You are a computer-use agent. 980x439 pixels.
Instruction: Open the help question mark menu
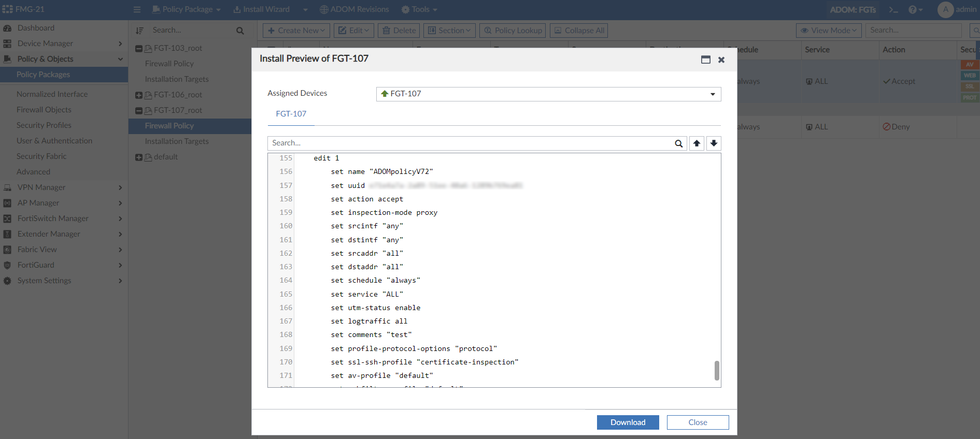click(915, 10)
